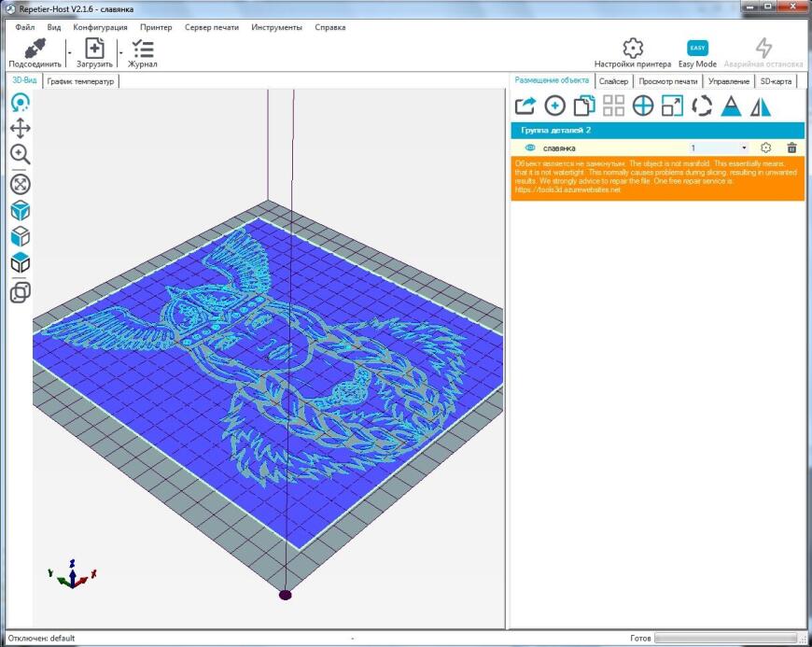This screenshot has height=647, width=812.
Task: Toggle the Log (Журнал) icon
Action: click(x=143, y=49)
